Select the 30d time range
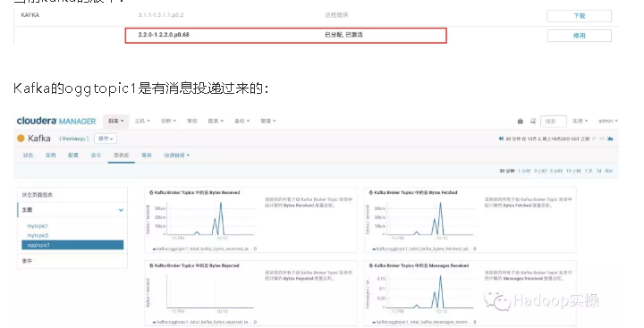 [609, 171]
